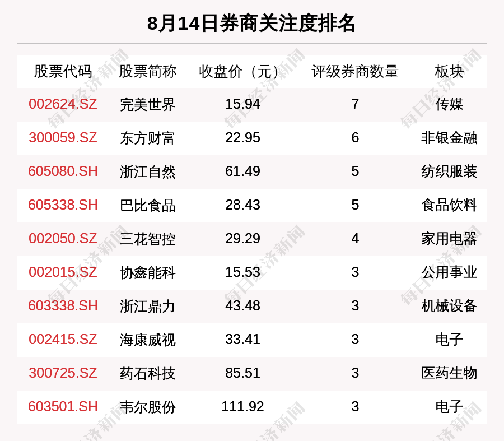Select closing price 29.29

242,239
